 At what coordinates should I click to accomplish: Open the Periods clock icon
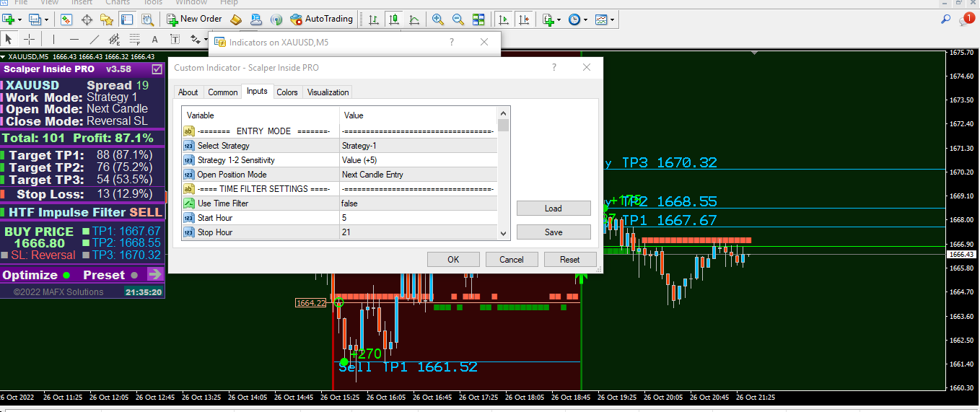coord(574,19)
